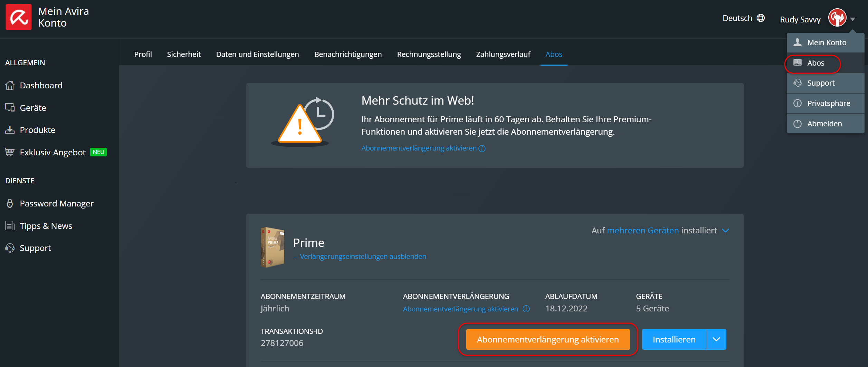Switch to the Profil tab

[x=143, y=54]
